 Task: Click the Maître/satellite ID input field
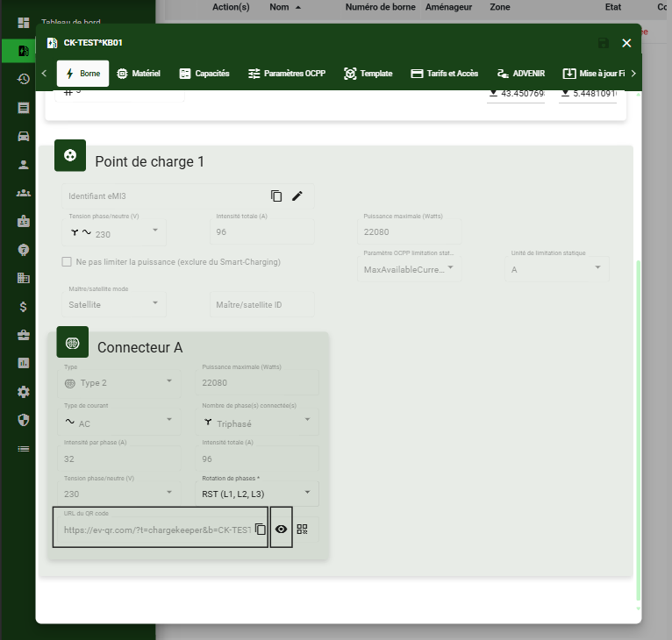(x=261, y=304)
